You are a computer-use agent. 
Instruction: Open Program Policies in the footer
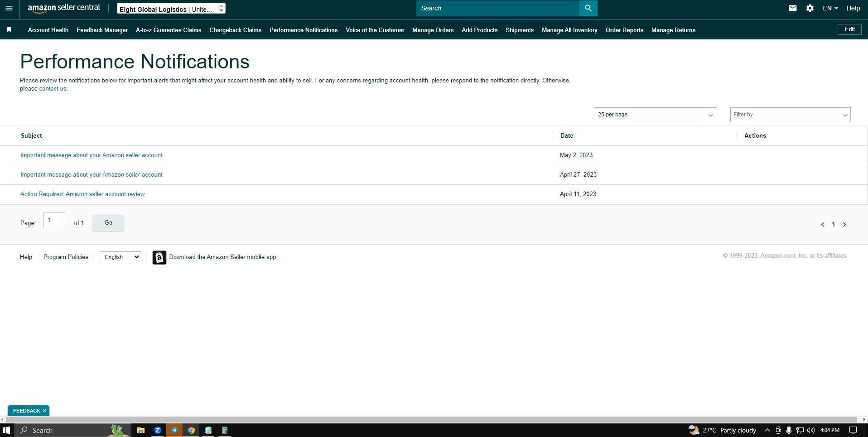[x=66, y=257]
